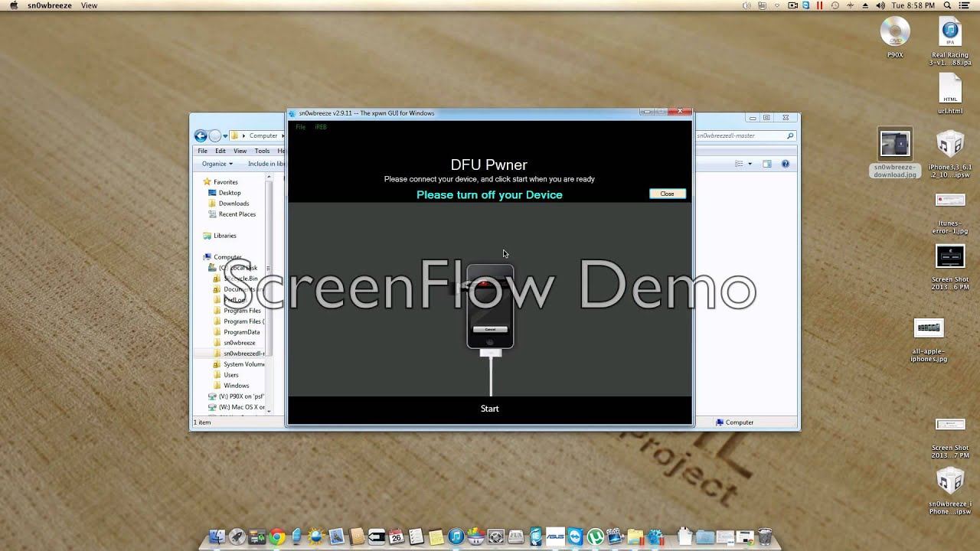Open Calendar from the Dock
Viewport: 980px width, 551px height.
397,536
